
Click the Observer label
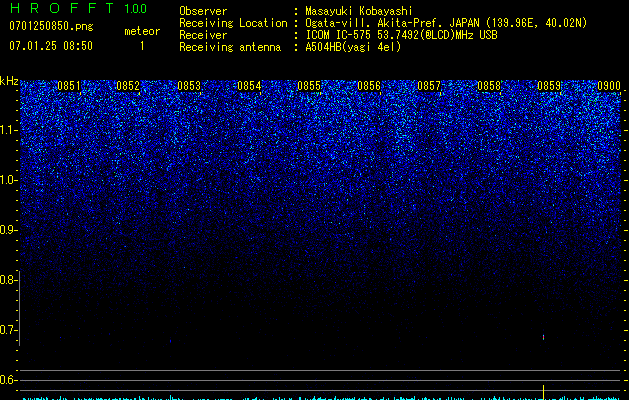pos(203,11)
